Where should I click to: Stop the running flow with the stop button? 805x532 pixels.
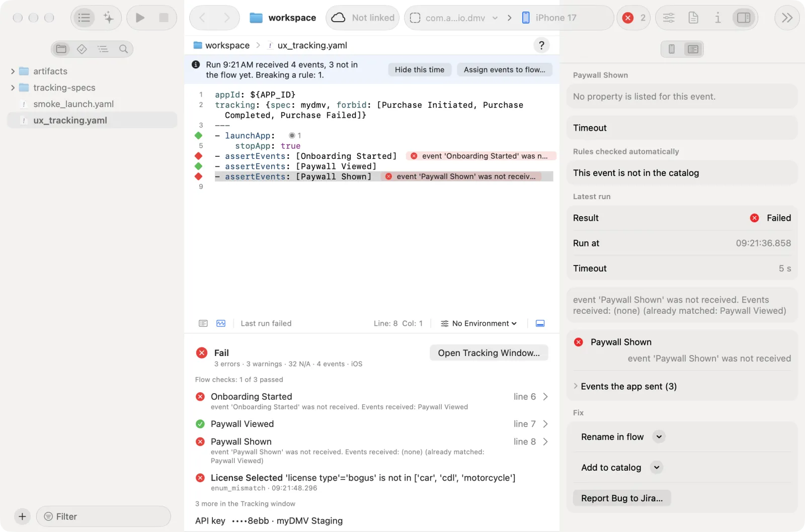coord(164,18)
